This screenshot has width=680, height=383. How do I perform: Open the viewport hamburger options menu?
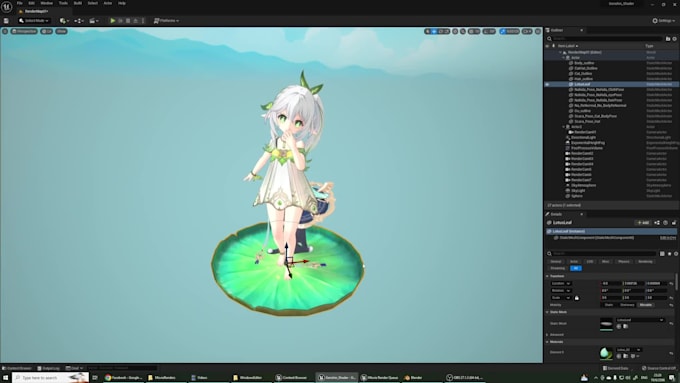[5, 31]
